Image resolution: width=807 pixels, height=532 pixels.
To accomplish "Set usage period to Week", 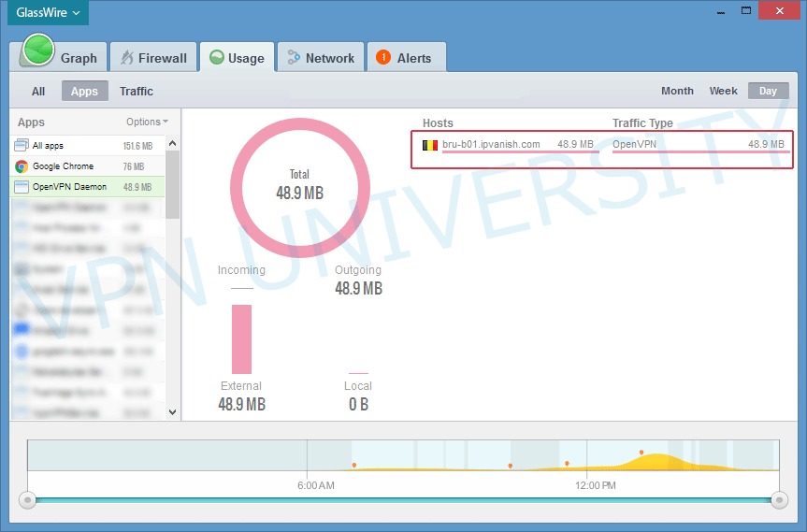I will [x=723, y=91].
